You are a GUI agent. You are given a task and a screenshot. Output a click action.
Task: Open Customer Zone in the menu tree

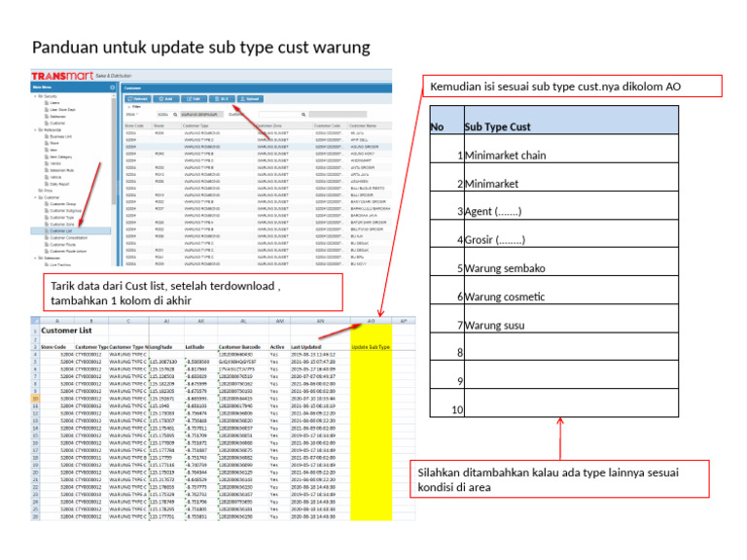click(59, 224)
